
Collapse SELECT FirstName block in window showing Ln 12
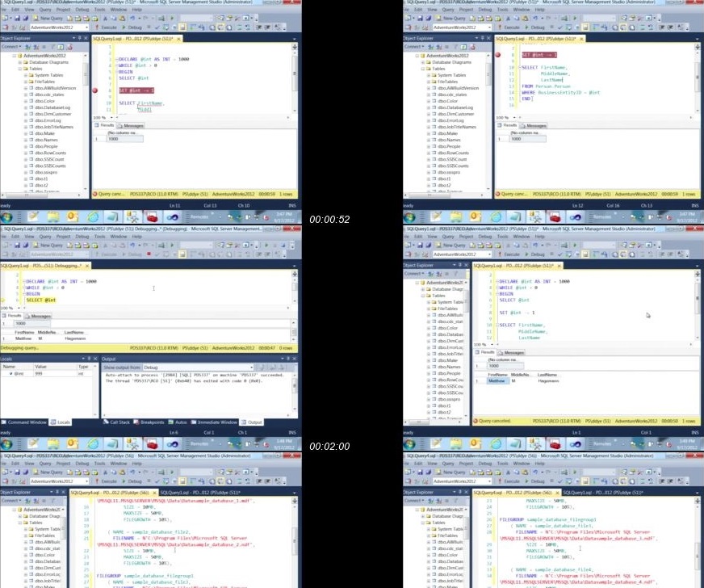[x=520, y=67]
